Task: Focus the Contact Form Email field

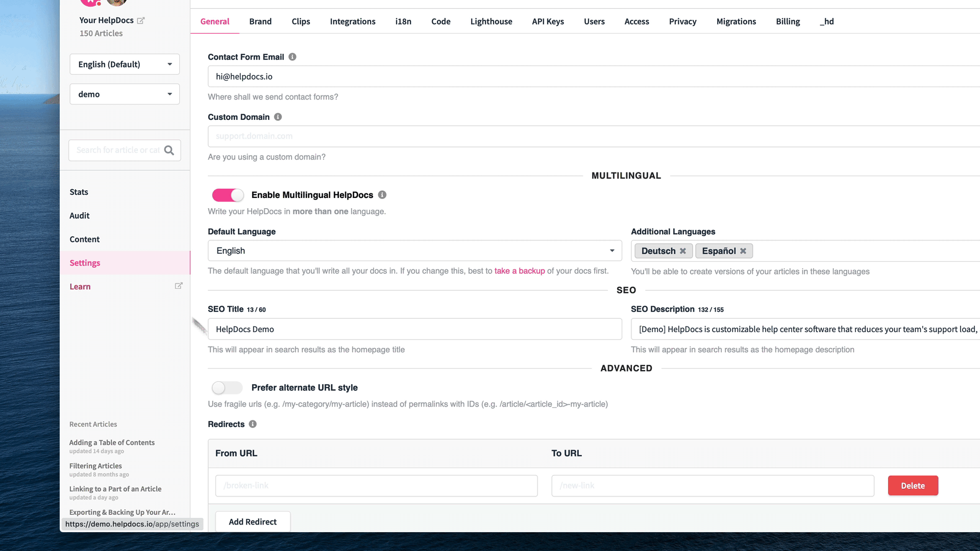Action: (594, 77)
